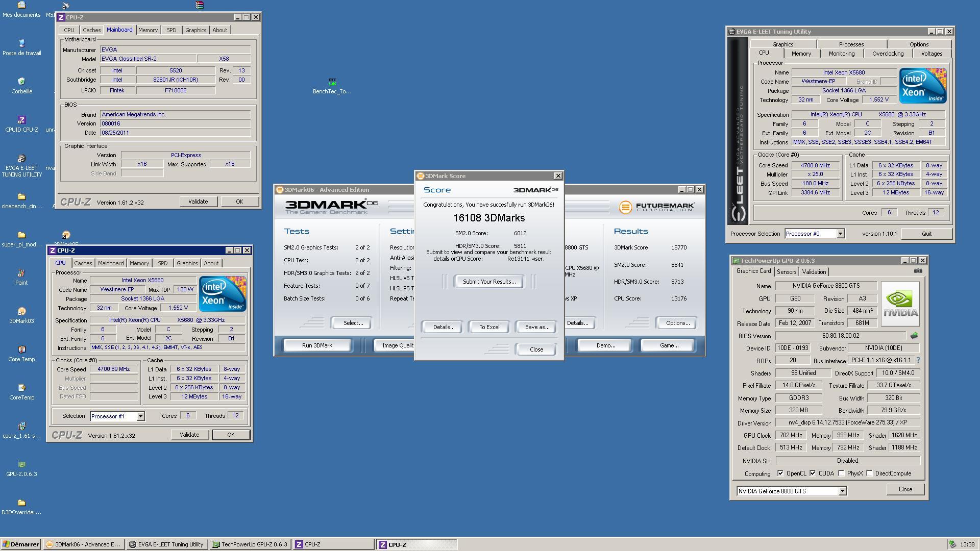The image size is (980, 551).
Task: Click GPU-Z screenshot camera icon
Action: [x=918, y=271]
